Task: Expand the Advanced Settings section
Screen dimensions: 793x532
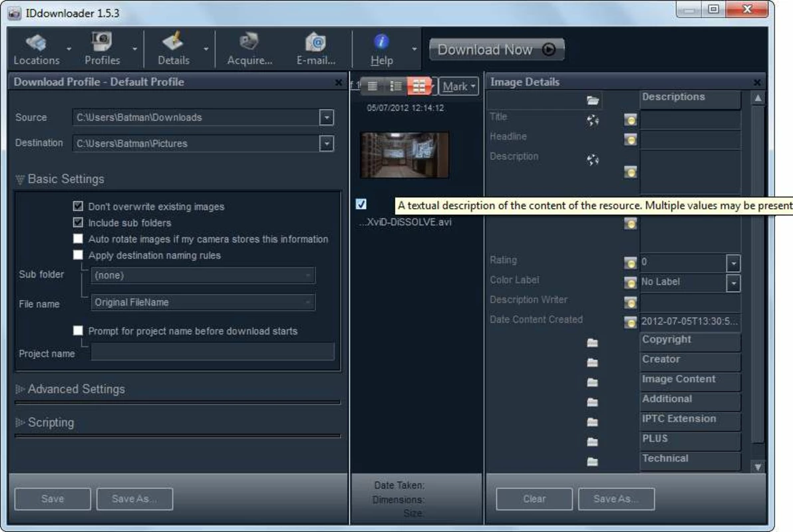Action: coord(20,389)
